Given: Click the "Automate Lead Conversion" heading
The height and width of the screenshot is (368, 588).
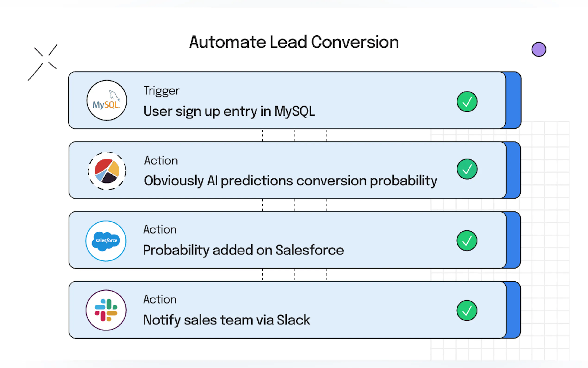Looking at the screenshot, I should click(294, 42).
